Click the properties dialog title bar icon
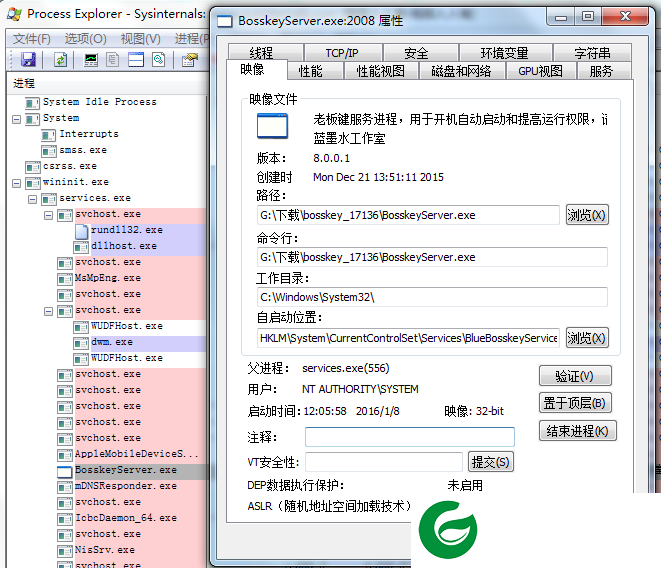Viewport: 661px width, 568px height. click(x=225, y=21)
